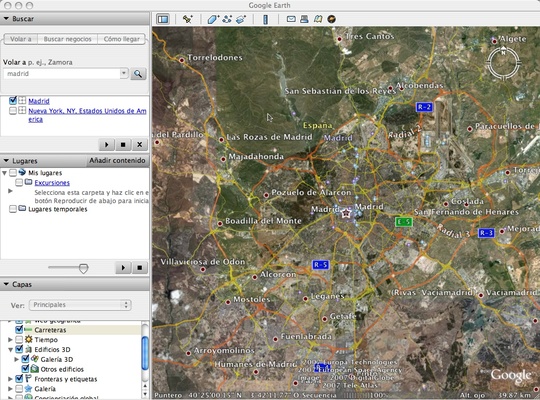This screenshot has width=540, height=400.
Task: Disable the Carreteras layer checkbox
Action: 19,330
